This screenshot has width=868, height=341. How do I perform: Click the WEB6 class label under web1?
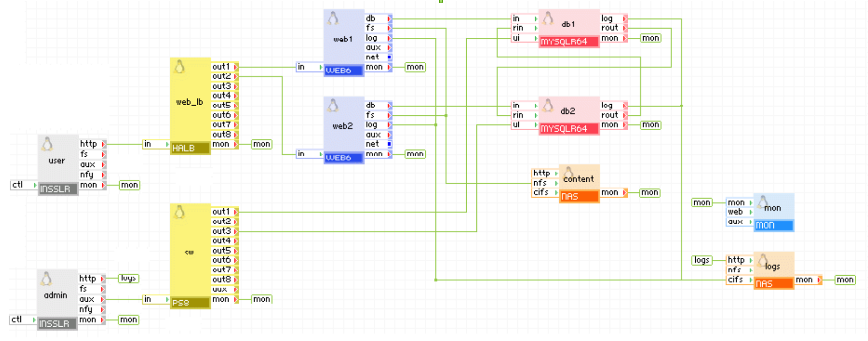(344, 70)
